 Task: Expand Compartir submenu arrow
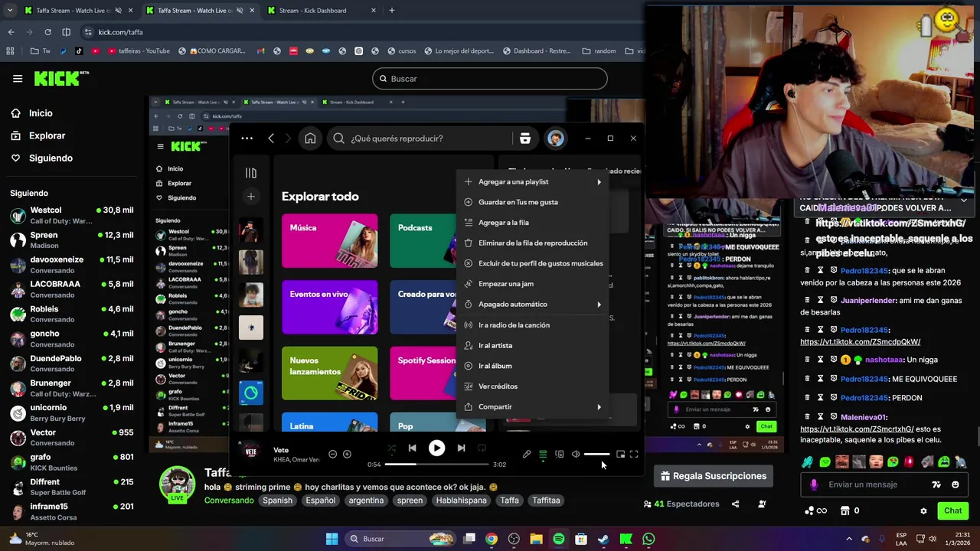coord(599,407)
